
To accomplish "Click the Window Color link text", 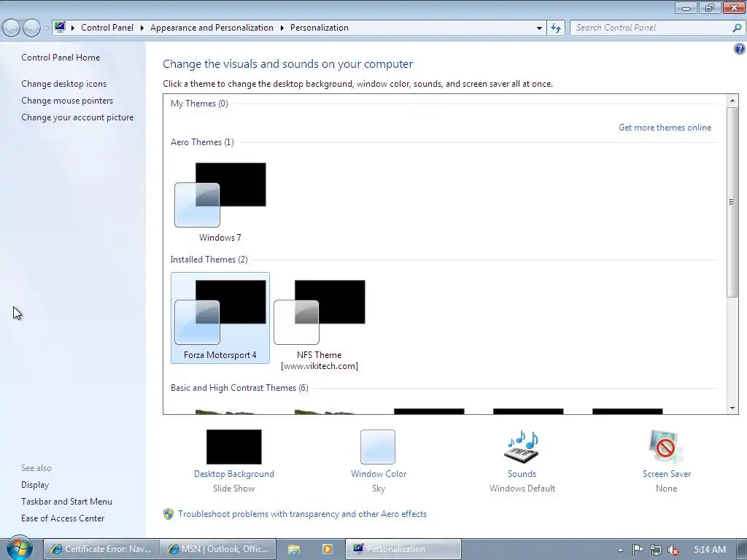I will coord(379,474).
